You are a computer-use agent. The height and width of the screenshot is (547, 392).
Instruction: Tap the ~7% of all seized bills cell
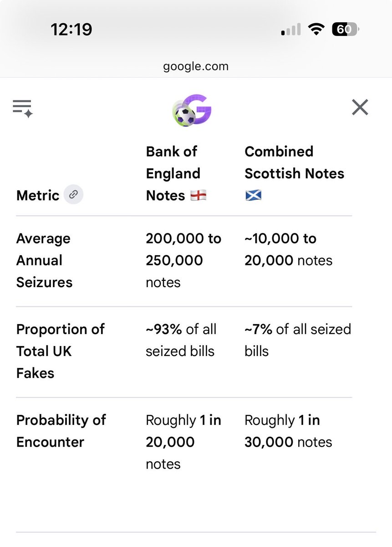click(298, 340)
